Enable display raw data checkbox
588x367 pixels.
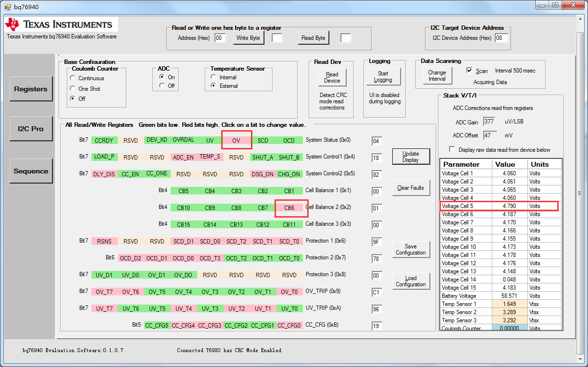point(452,149)
